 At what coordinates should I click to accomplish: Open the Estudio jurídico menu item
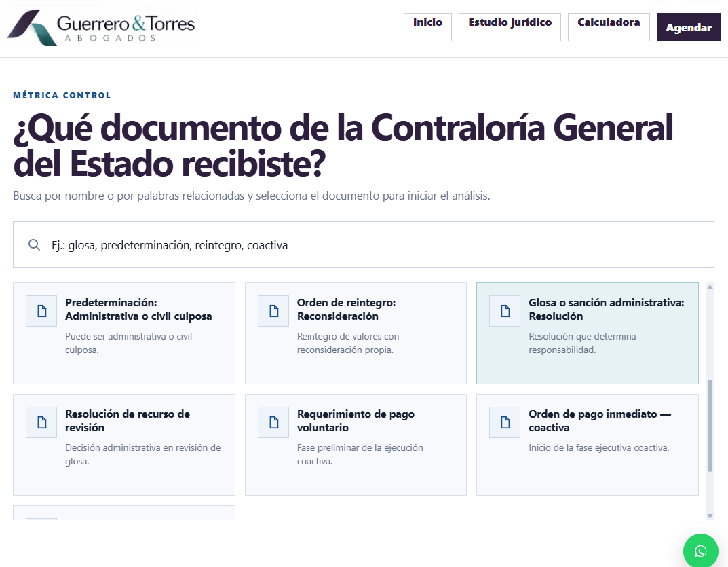pyautogui.click(x=510, y=27)
